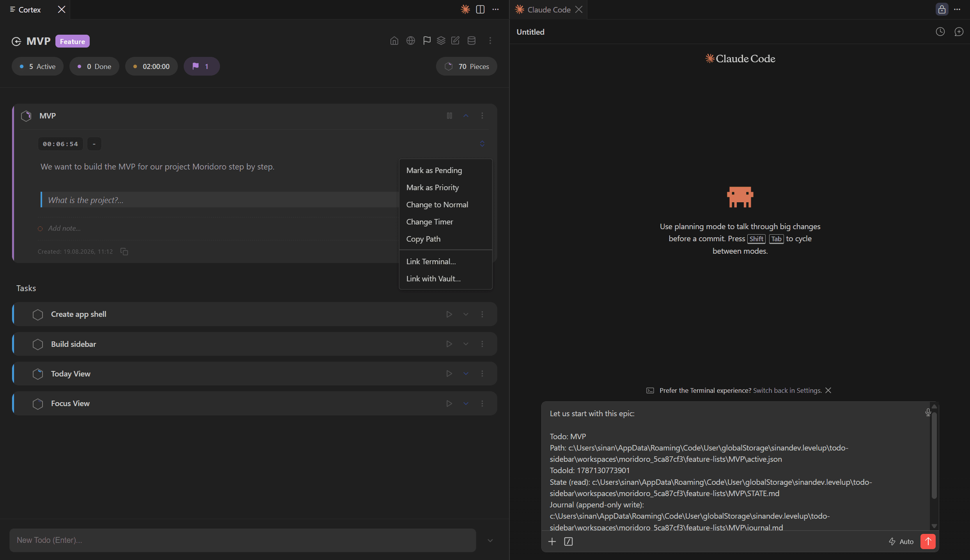
Task: Dismiss the Terminal experience notice
Action: [x=828, y=390]
